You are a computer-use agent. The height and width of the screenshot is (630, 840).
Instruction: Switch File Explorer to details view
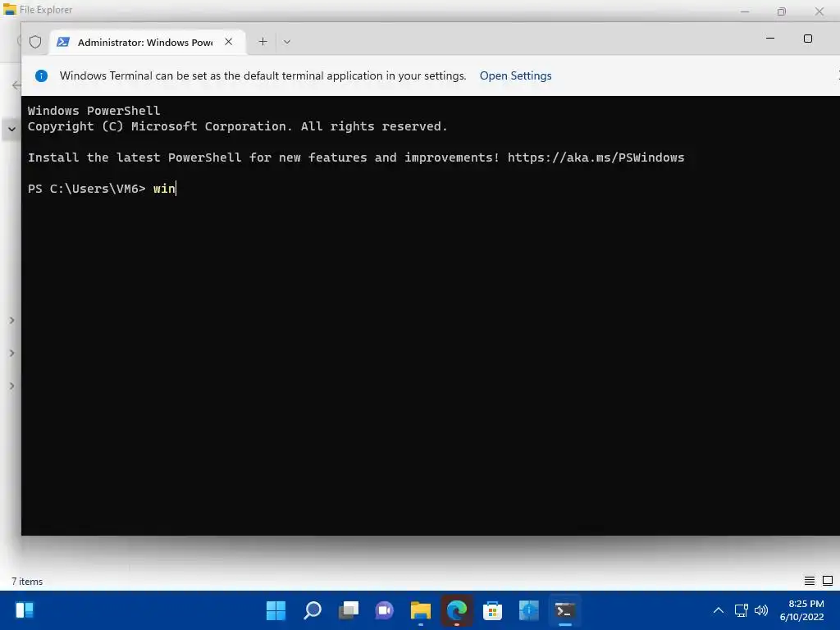click(810, 581)
